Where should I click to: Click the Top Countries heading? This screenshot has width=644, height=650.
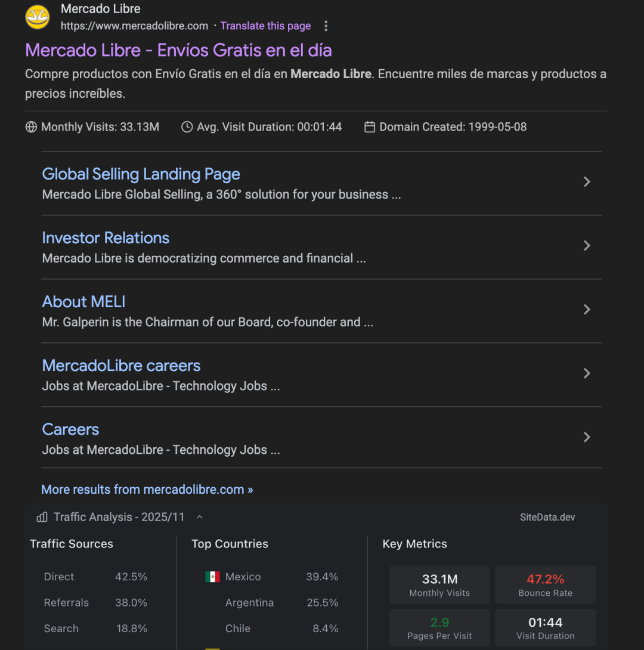click(230, 544)
